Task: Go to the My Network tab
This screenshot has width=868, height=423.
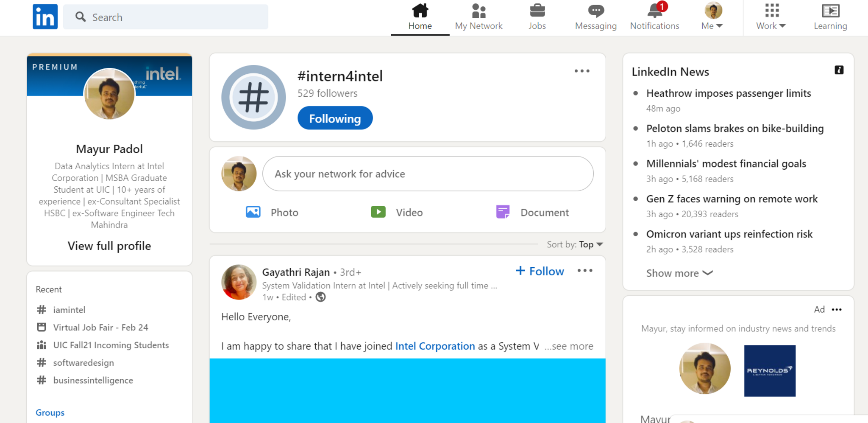Action: pyautogui.click(x=479, y=17)
